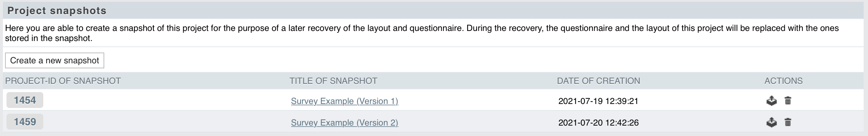Click the PROJECT-ID OF SNAPSHOT column header

[x=63, y=81]
